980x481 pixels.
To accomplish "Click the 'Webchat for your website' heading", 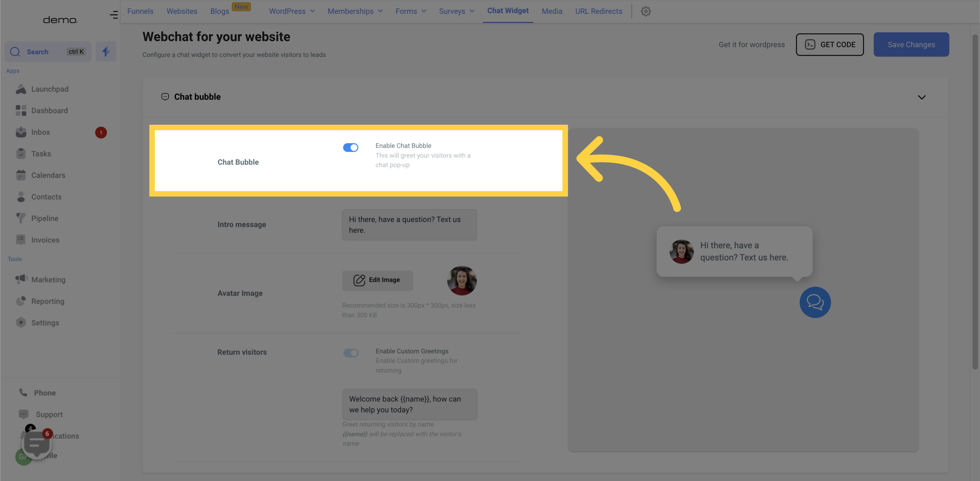I will (x=216, y=36).
